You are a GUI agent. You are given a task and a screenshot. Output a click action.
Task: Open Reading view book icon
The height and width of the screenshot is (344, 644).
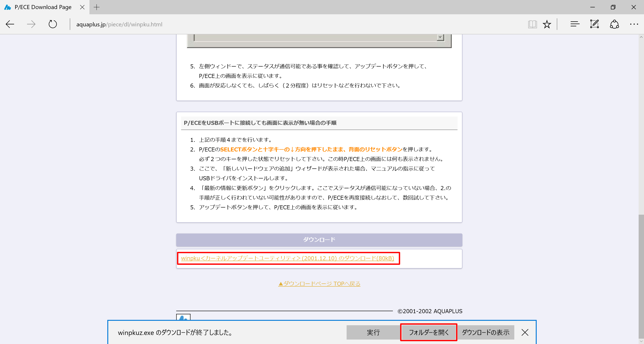tap(532, 24)
